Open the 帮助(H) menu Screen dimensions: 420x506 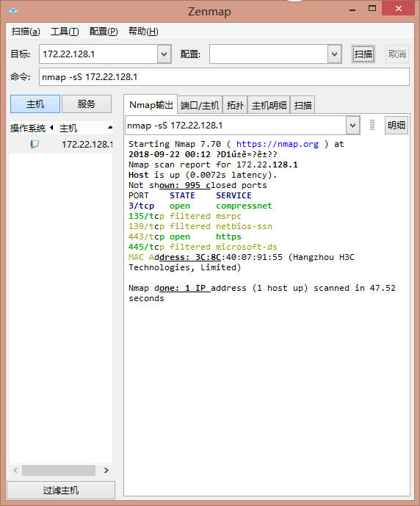point(143,32)
